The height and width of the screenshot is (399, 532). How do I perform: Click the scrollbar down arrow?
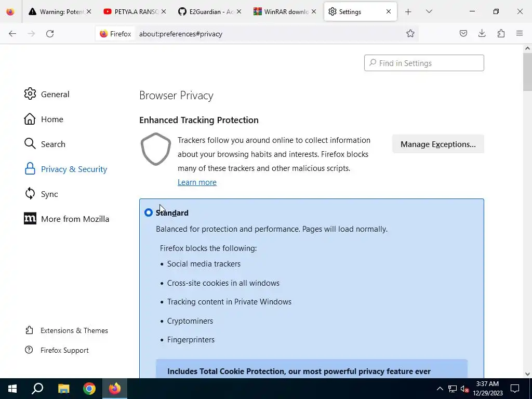(527, 374)
